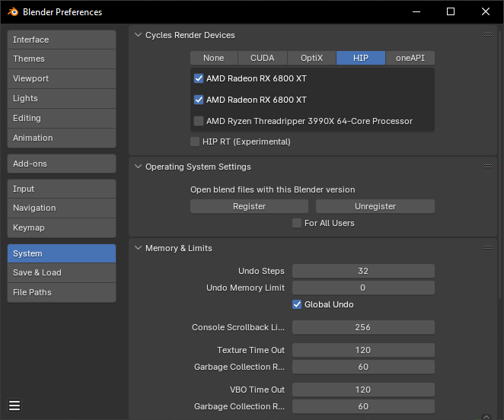The image size is (504, 420).
Task: Click the text 'Open blend files with this Blender version'
Action: (273, 189)
